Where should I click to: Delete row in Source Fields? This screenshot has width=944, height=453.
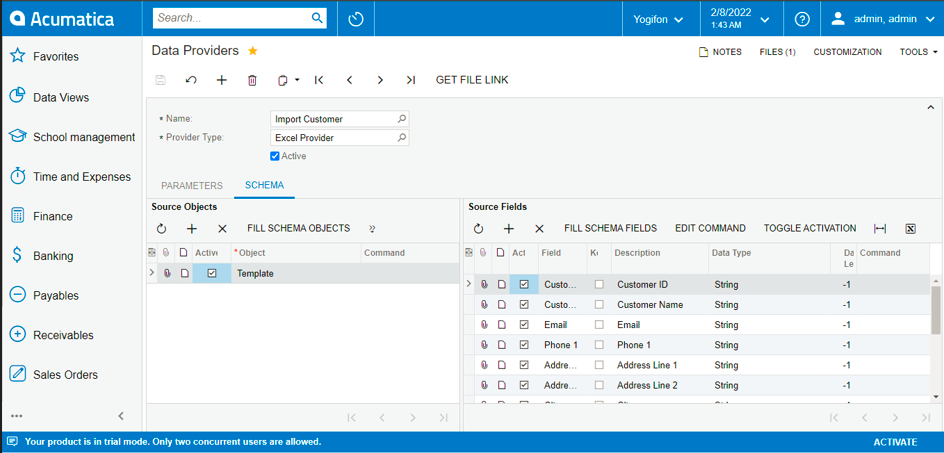(539, 229)
